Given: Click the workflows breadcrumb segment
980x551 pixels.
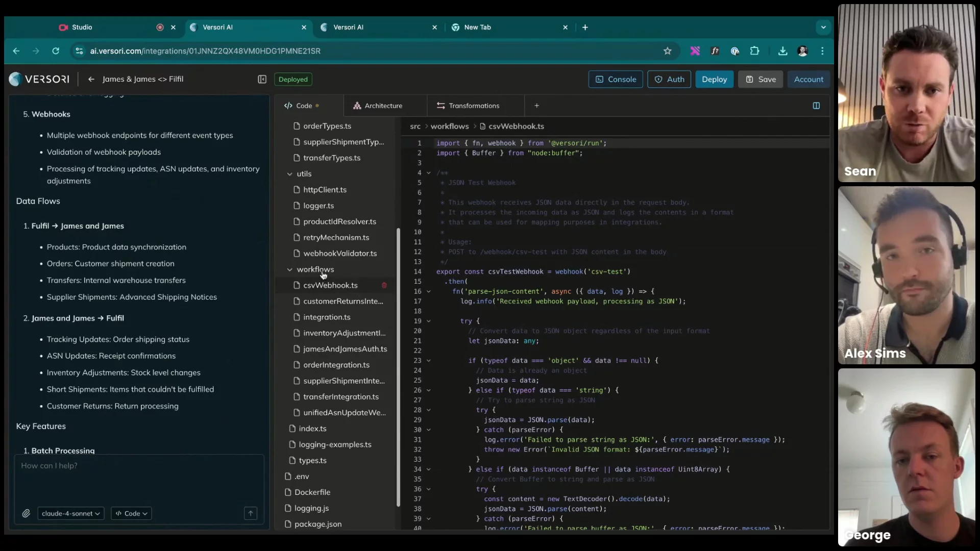Looking at the screenshot, I should [x=449, y=126].
